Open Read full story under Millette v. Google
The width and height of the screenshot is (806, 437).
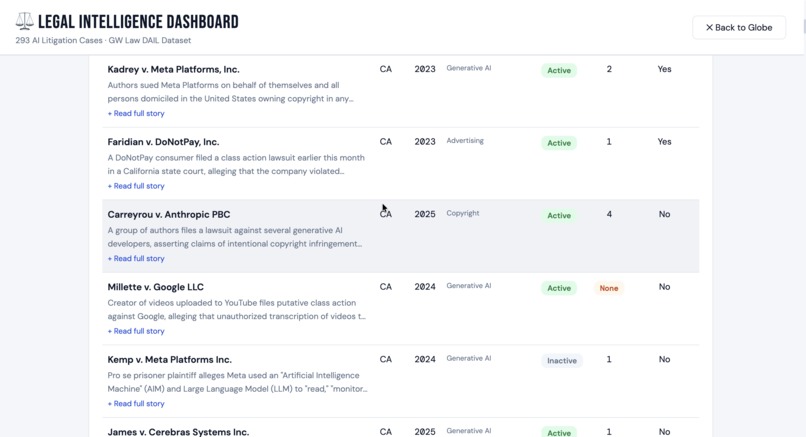tap(136, 331)
